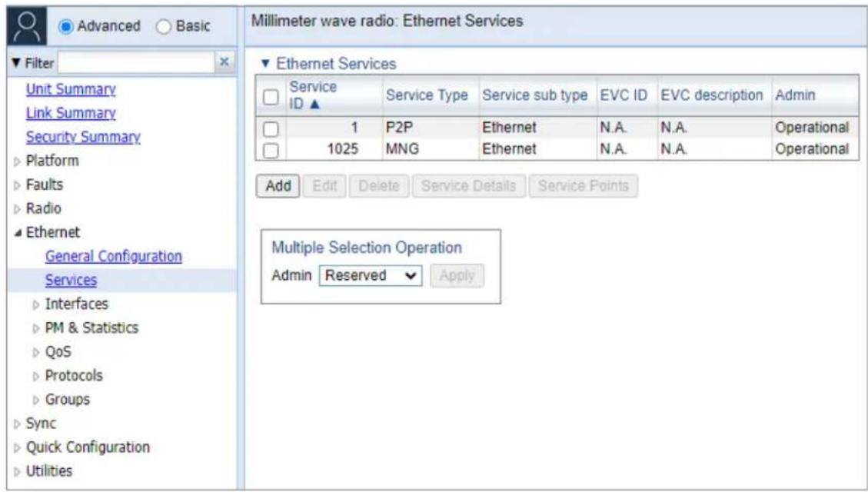Expand the Utilities tree node

coord(17,471)
